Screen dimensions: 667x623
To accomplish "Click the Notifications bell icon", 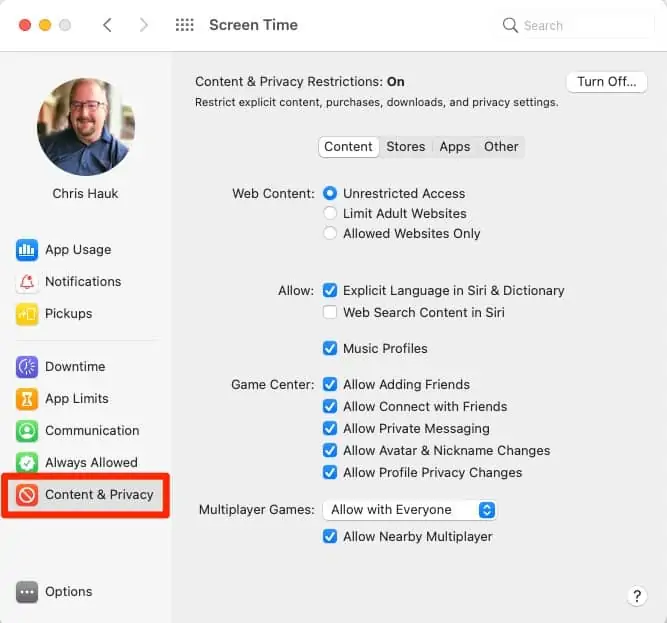I will point(27,282).
